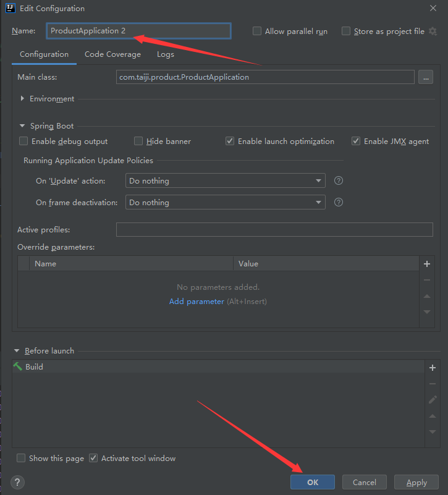Click the browse main class ellipsis button
This screenshot has width=448, height=495.
click(x=425, y=77)
